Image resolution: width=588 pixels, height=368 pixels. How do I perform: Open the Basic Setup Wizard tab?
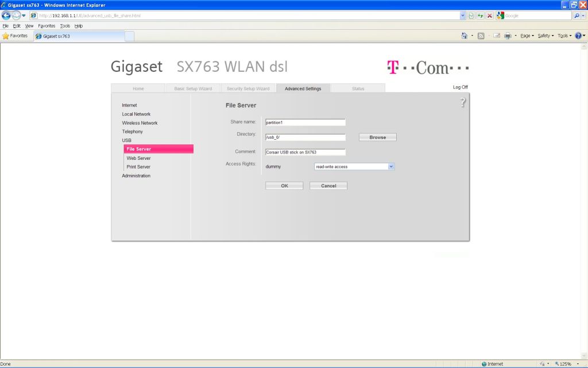[193, 89]
